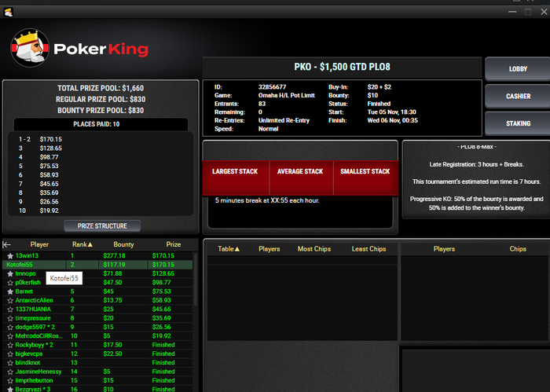Click the Poker King crowned logo
Screen dimensions: 550x392
[x=30, y=48]
